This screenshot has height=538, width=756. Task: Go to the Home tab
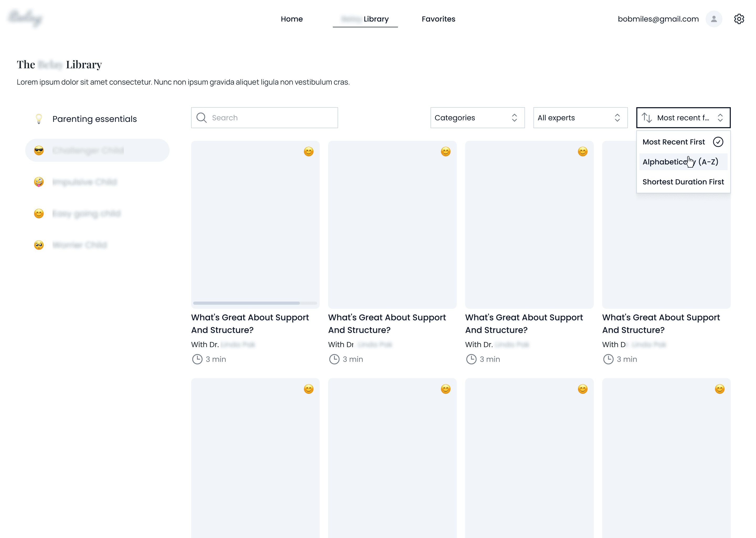[291, 19]
